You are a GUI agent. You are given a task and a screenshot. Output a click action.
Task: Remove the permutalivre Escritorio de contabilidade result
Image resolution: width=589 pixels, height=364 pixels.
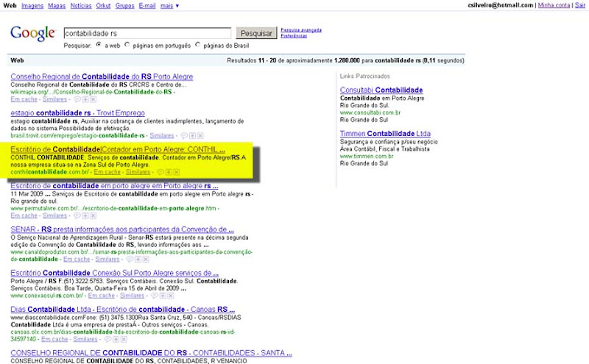(x=94, y=215)
